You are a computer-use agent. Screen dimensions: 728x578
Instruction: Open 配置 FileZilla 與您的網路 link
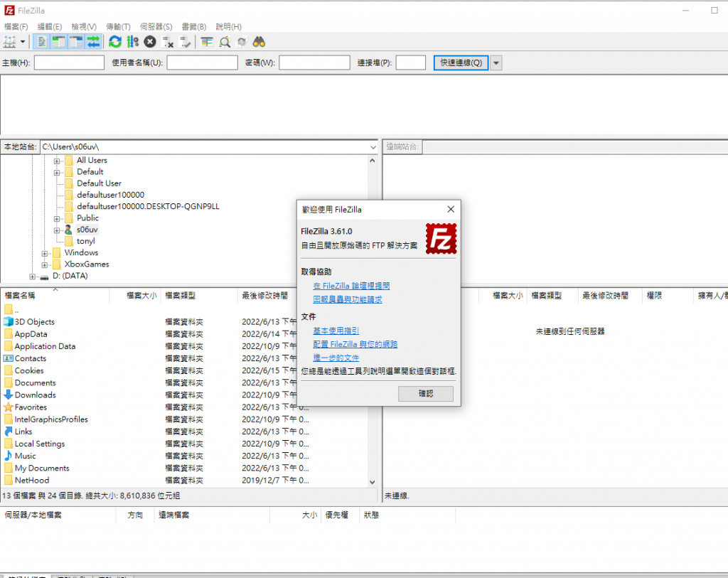(x=355, y=344)
